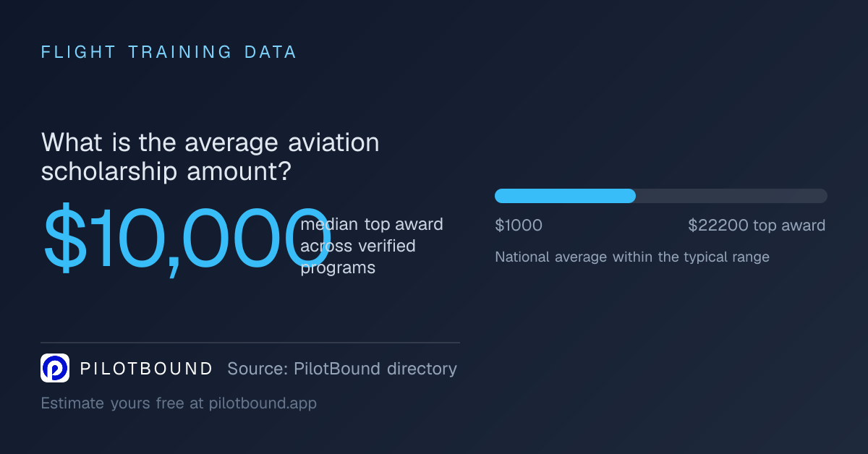
Task: Click the average aviation scholarship question heading
Action: coord(210,157)
